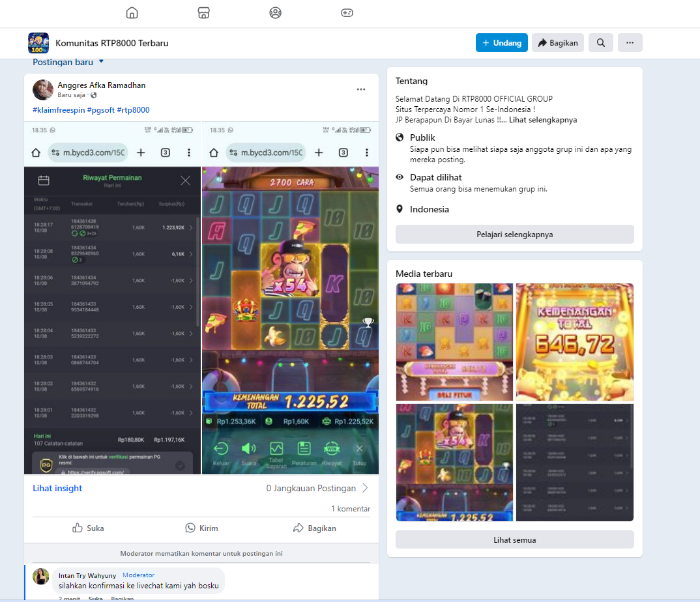The image size is (700, 602).
Task: Open the Gaming controller icon
Action: (x=347, y=12)
